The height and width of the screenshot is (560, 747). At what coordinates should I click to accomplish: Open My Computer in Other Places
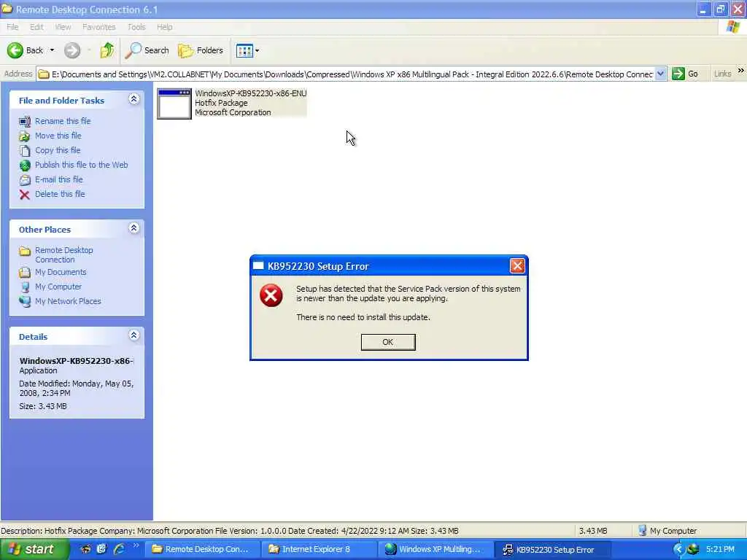pos(58,287)
